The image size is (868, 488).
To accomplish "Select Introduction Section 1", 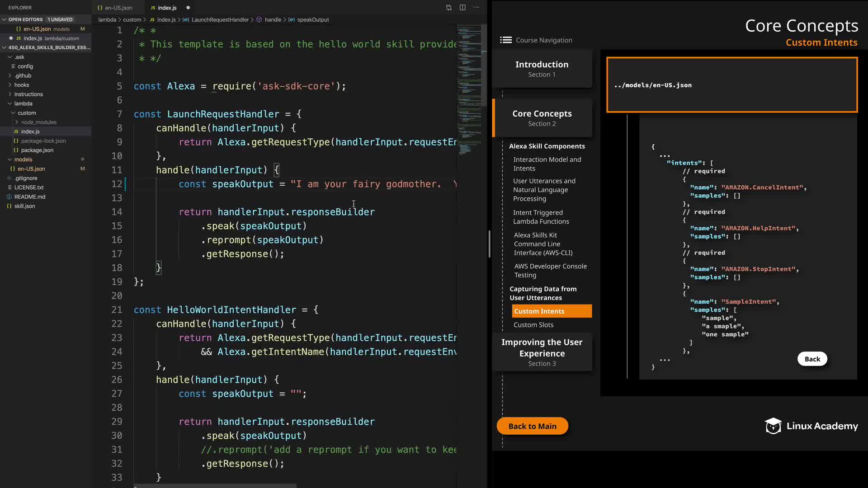I will tap(542, 69).
